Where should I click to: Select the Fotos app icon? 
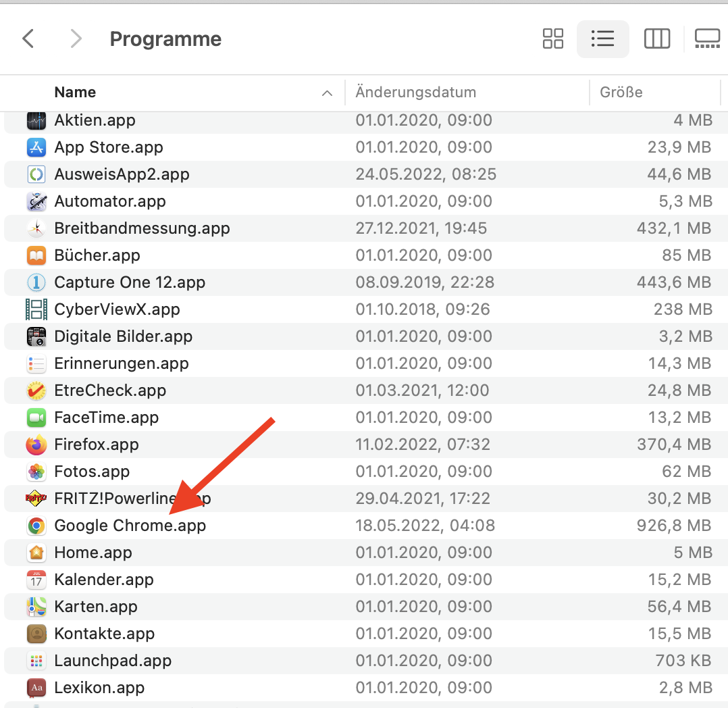coord(36,472)
